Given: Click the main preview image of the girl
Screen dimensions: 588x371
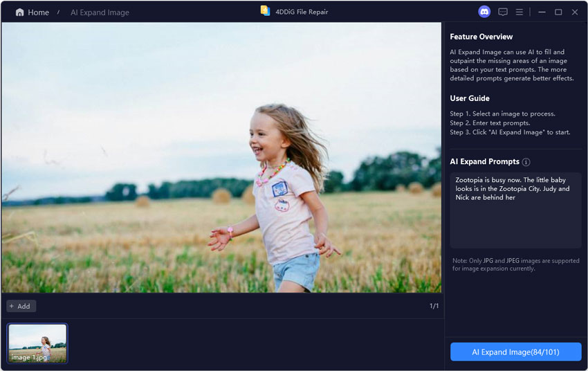Looking at the screenshot, I should tap(221, 158).
